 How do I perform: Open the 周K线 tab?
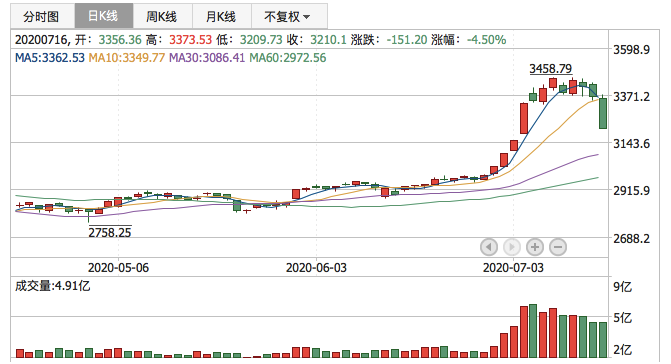[163, 16]
